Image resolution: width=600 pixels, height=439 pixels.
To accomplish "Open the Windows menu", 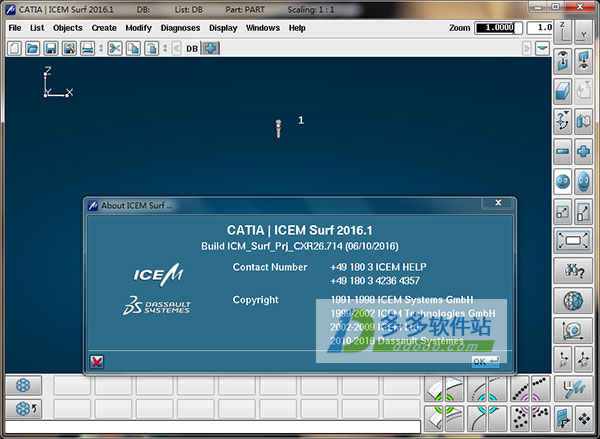I will 263,28.
